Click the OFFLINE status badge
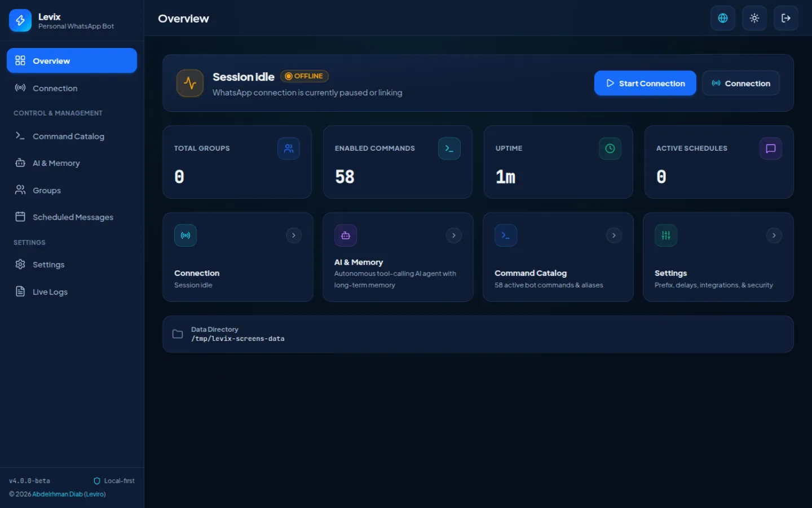The width and height of the screenshot is (812, 508). 304,76
